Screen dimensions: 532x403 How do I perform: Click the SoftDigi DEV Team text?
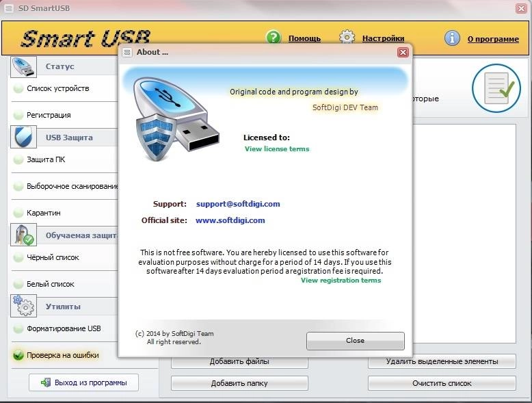(x=345, y=107)
